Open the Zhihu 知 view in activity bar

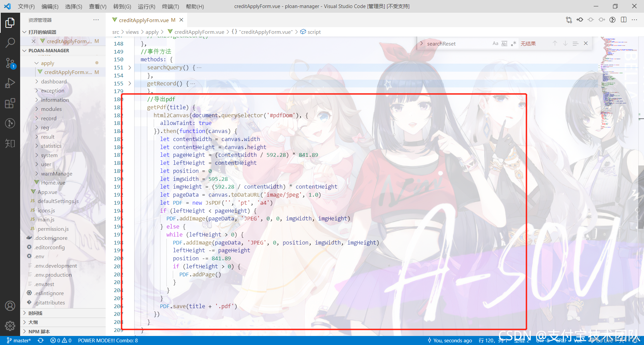point(10,143)
